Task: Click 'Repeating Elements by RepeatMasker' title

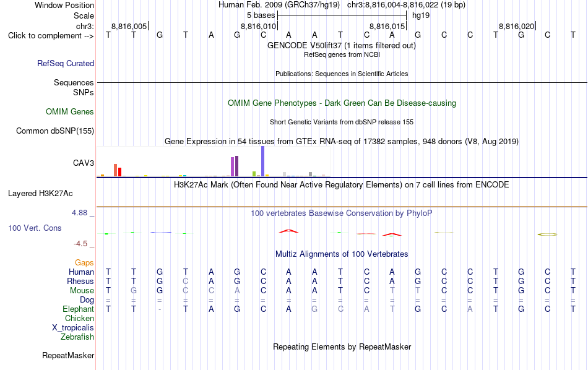Action: 342,346
